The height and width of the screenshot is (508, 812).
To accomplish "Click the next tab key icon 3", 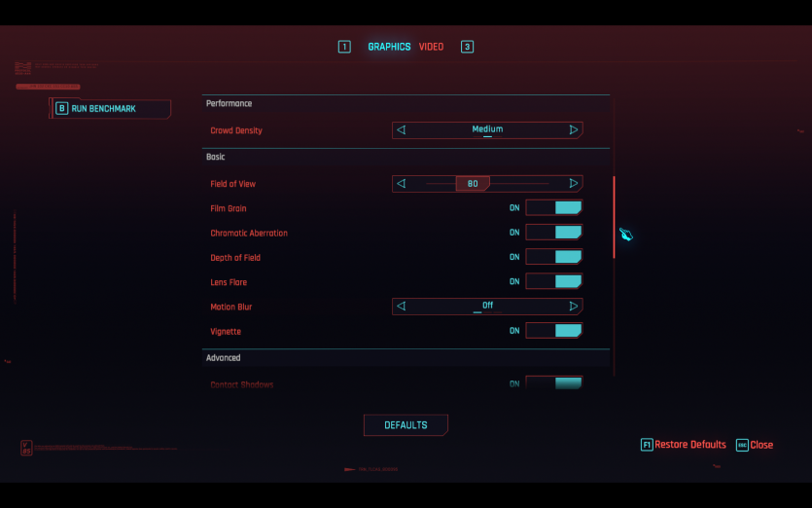I will point(467,47).
